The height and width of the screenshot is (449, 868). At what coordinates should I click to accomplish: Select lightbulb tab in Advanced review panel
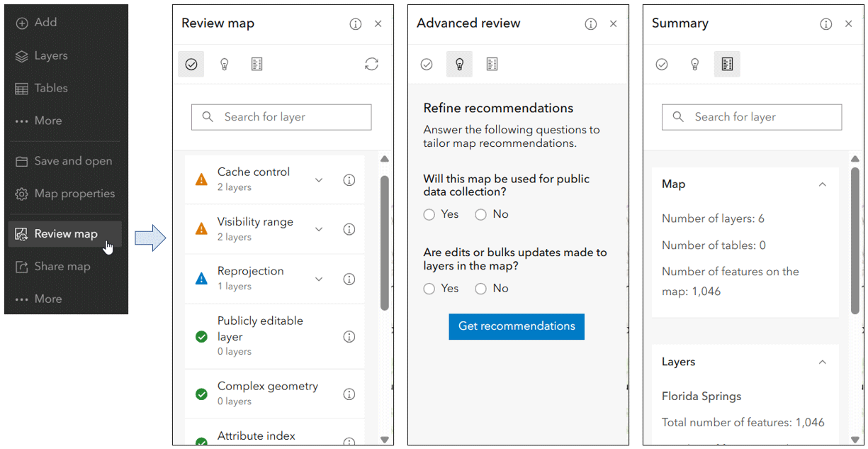(459, 65)
